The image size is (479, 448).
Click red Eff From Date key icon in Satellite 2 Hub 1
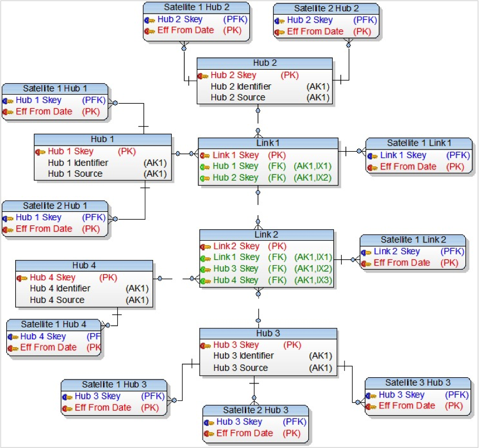pyautogui.click(x=8, y=229)
